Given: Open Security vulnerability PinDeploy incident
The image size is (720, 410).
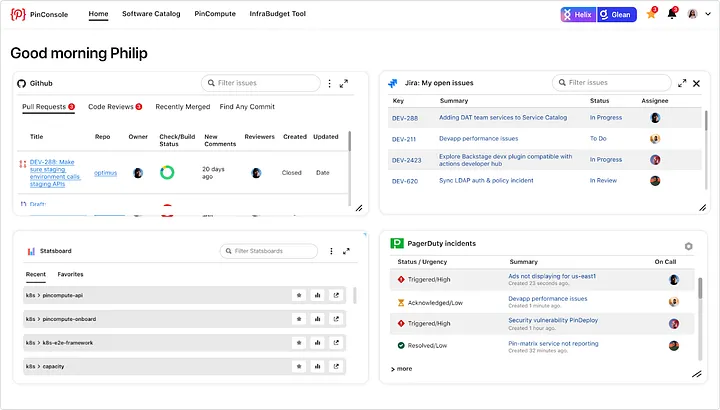Looking at the screenshot, I should 553,320.
